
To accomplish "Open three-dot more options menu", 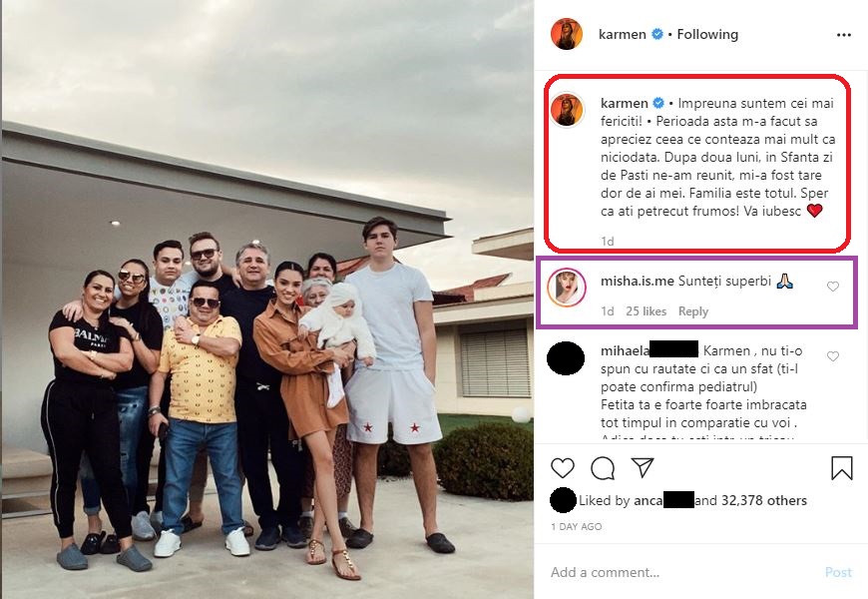I will click(844, 35).
